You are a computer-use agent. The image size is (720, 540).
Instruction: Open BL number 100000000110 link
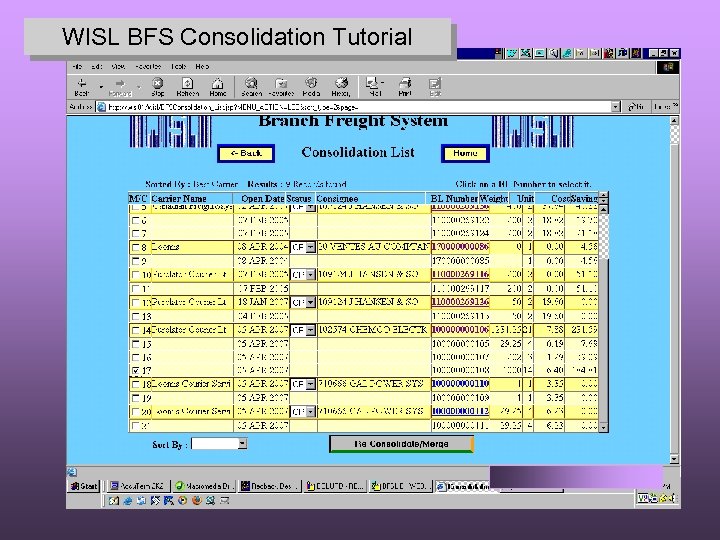[x=460, y=383]
